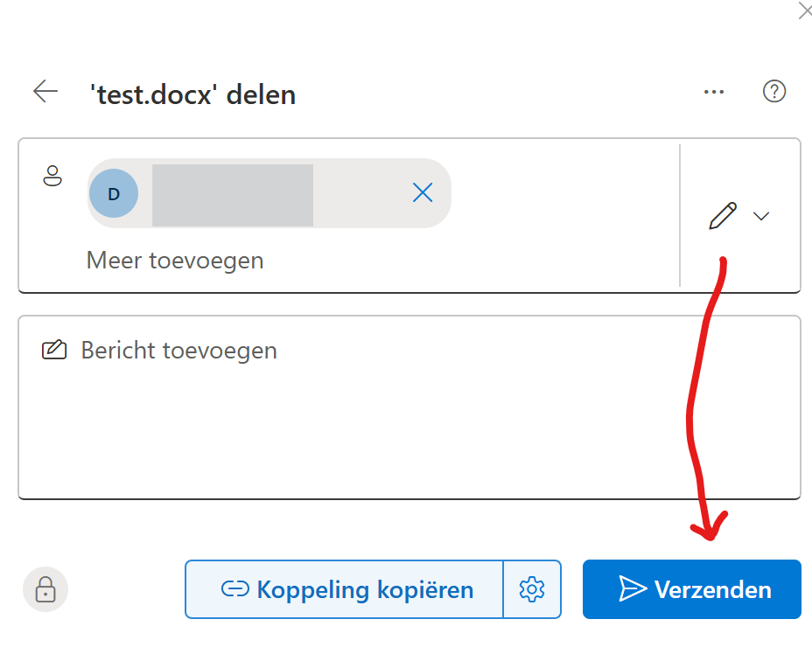Click the message note icon
The image size is (812, 654).
coord(54,351)
